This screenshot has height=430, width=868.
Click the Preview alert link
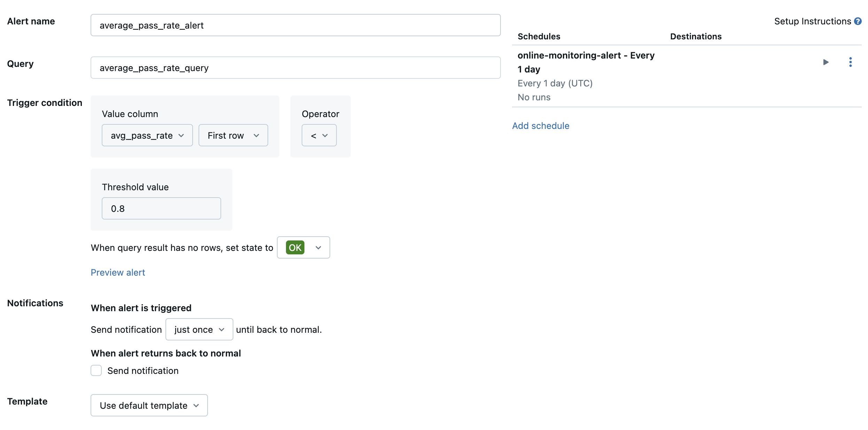pyautogui.click(x=118, y=272)
